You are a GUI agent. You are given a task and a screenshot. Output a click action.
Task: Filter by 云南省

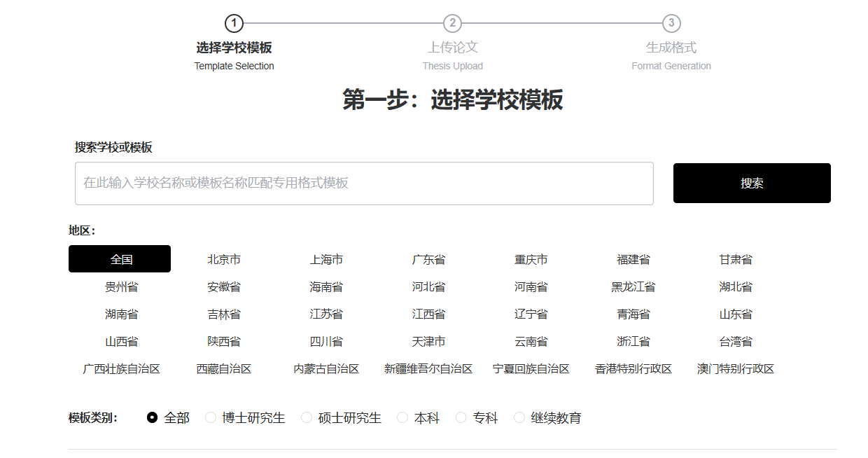point(531,341)
